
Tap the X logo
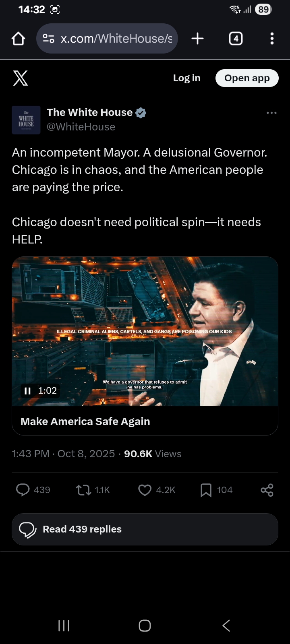[x=21, y=78]
